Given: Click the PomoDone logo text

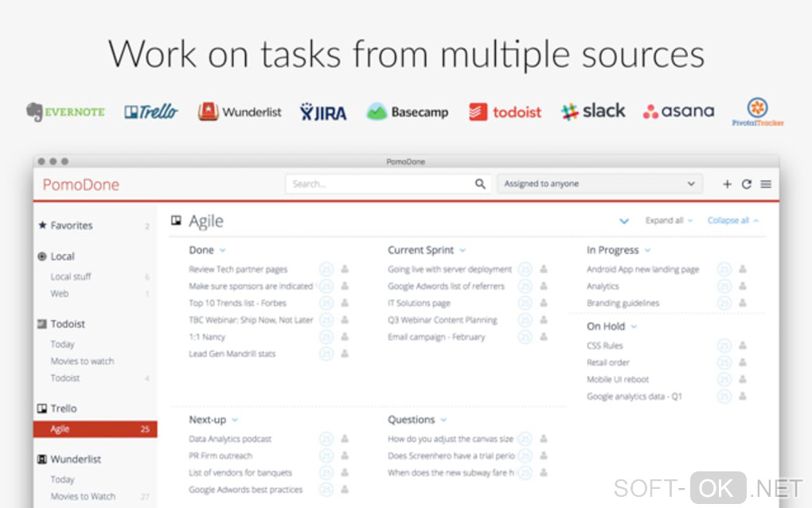Looking at the screenshot, I should (80, 185).
